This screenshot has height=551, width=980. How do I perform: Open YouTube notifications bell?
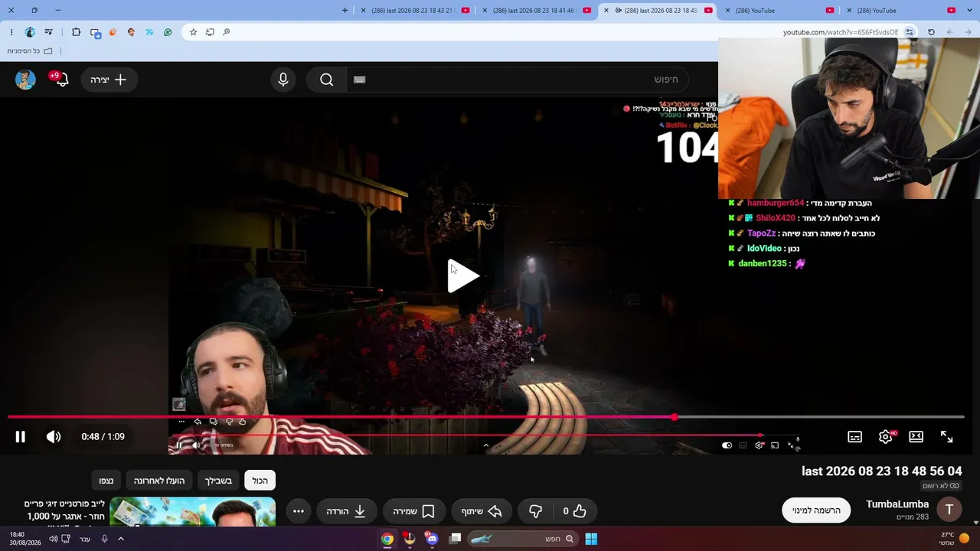click(x=60, y=80)
